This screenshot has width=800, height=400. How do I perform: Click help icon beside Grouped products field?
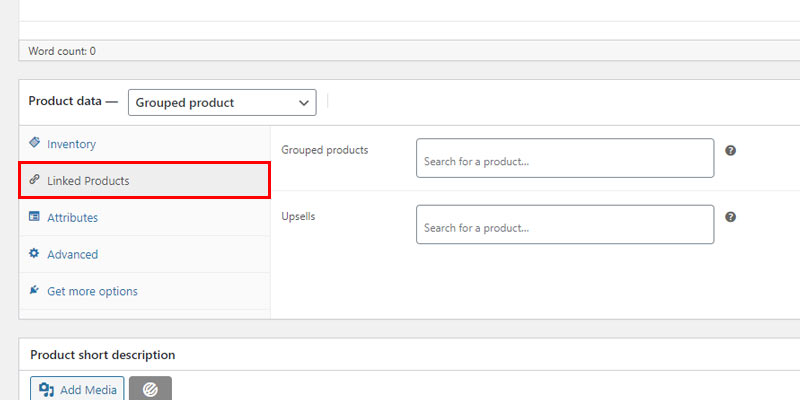[x=731, y=151]
